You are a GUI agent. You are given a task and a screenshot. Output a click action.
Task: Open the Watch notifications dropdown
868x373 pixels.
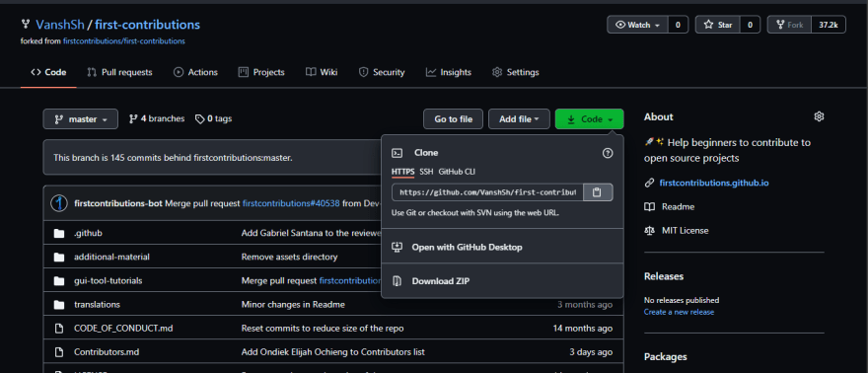pos(638,25)
